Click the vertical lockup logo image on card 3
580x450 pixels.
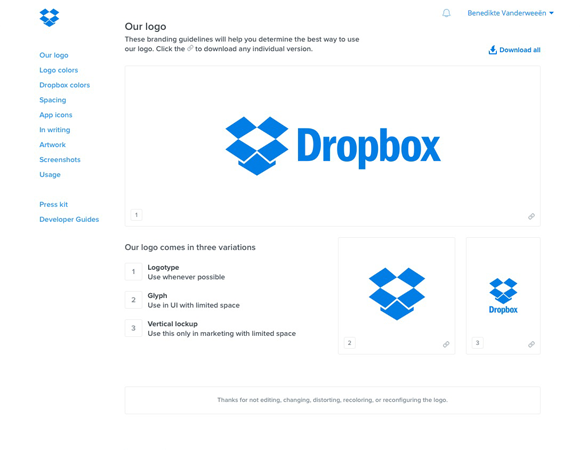[x=503, y=296]
